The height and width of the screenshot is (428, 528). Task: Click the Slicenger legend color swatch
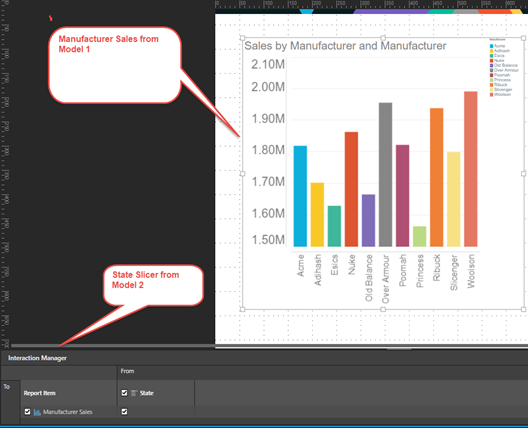(x=492, y=90)
